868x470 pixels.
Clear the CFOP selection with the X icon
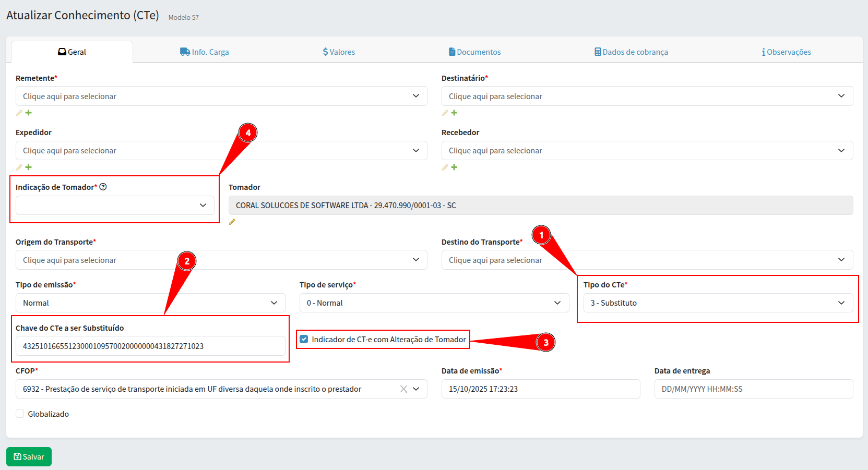pyautogui.click(x=403, y=389)
